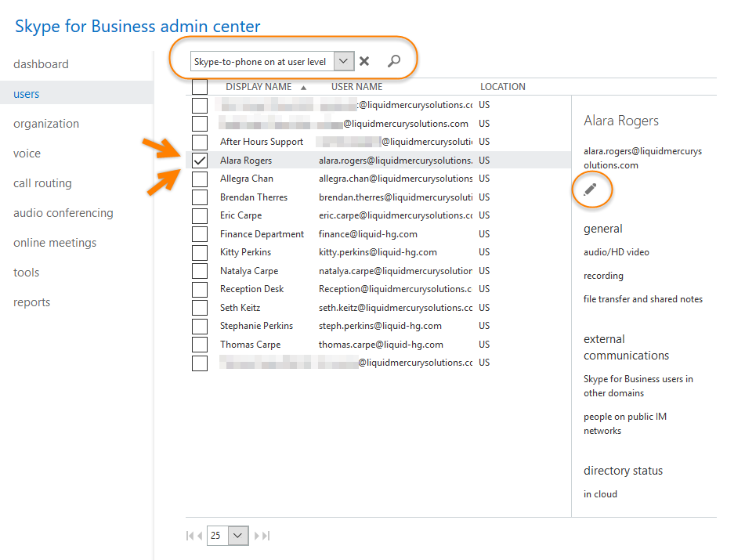The image size is (745, 560).
Task: Check the Seth Keitz checkbox
Action: [200, 308]
